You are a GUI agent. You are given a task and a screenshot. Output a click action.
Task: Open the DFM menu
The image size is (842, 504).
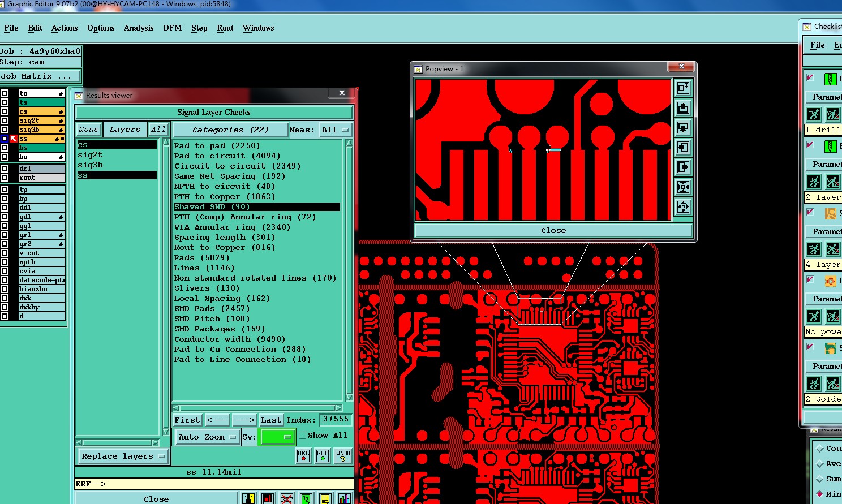click(173, 28)
